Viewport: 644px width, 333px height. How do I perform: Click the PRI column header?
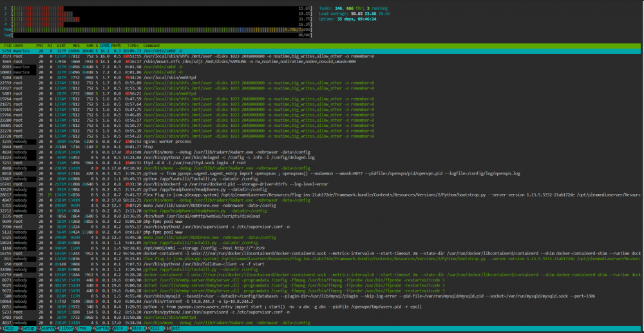point(39,45)
